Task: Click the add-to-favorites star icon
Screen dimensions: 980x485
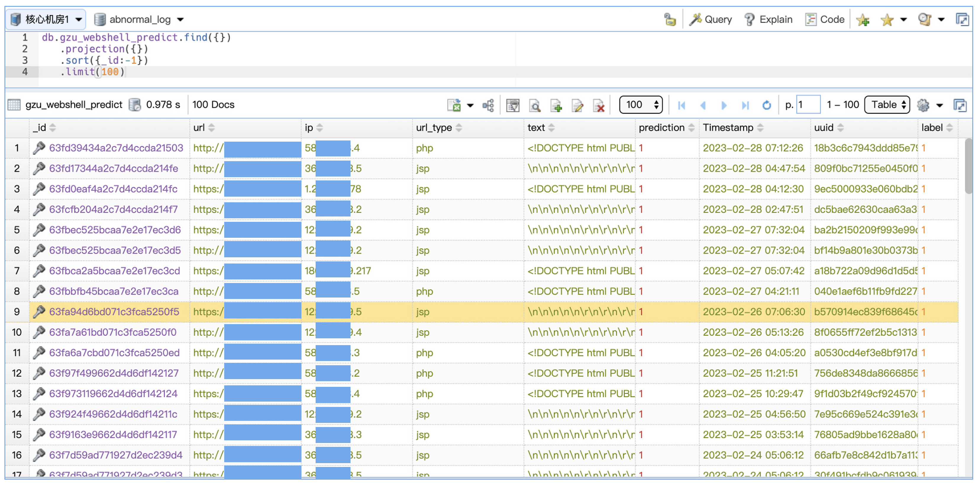Action: (863, 20)
